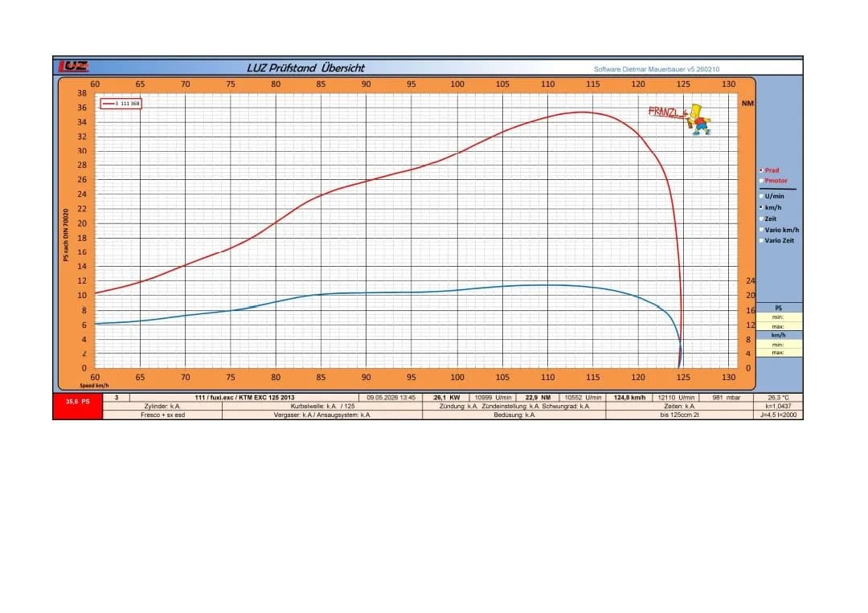Choose the Zeit axis option
This screenshot has width=868, height=613.
(768, 219)
